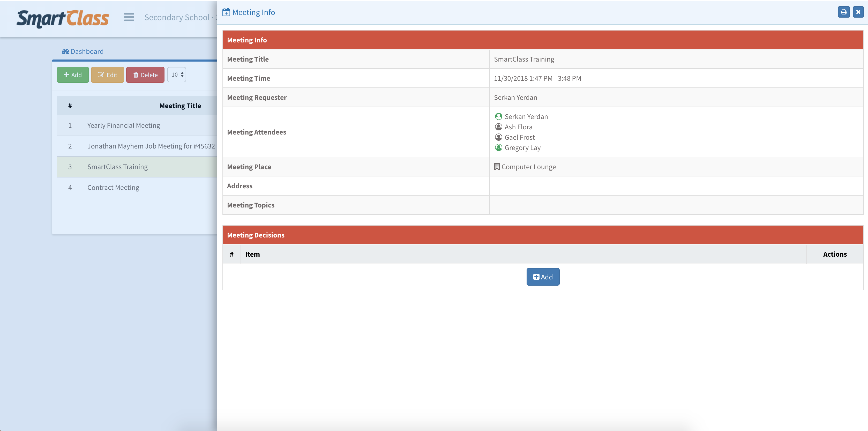Screen dimensions: 868x431
Task: Select the Contract Meeting row
Action: point(137,188)
